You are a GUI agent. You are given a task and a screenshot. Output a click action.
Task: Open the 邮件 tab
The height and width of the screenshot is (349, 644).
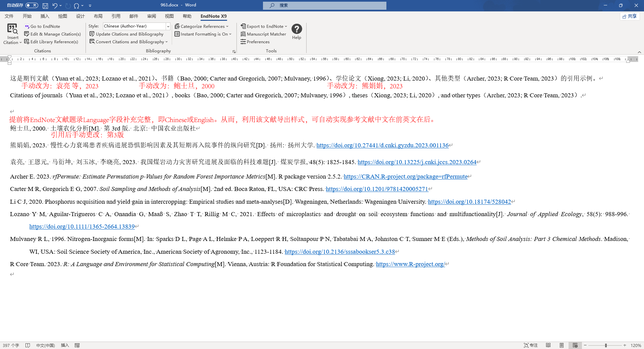(x=133, y=16)
